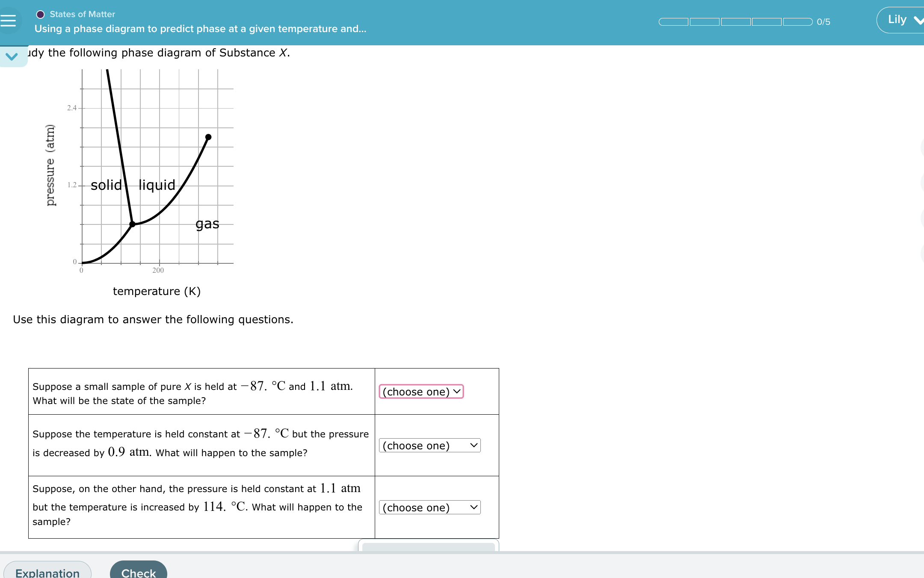
Task: Click the 'solid' region label on the diagram
Action: (x=106, y=184)
